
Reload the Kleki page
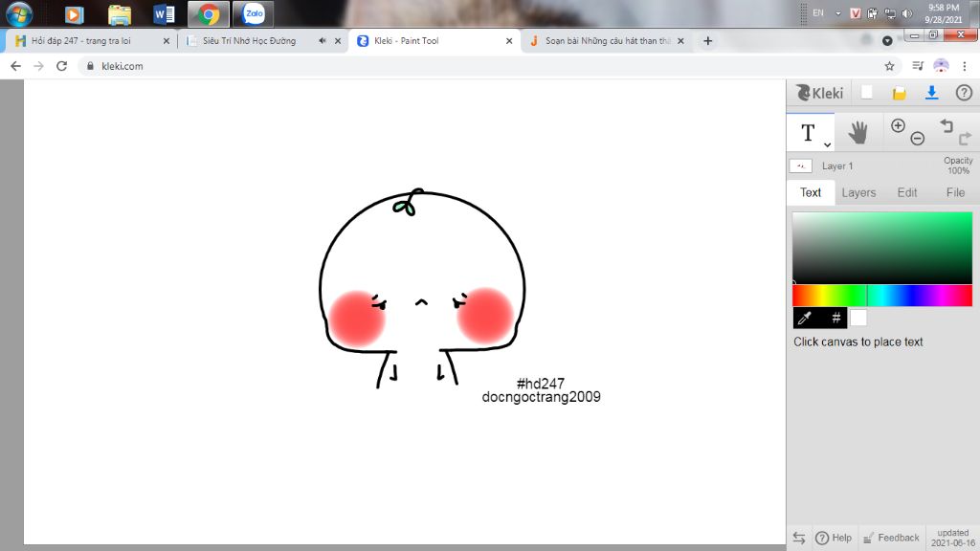pos(61,66)
